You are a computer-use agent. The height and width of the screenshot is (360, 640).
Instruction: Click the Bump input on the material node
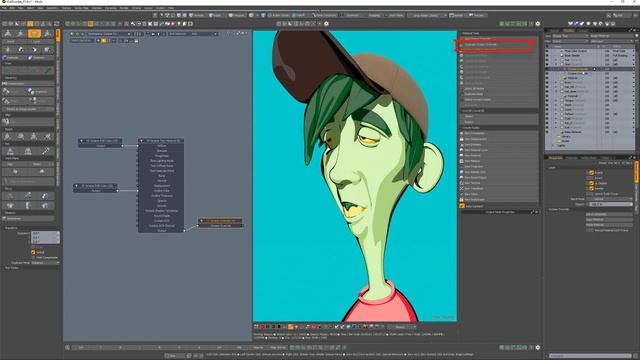(162, 176)
